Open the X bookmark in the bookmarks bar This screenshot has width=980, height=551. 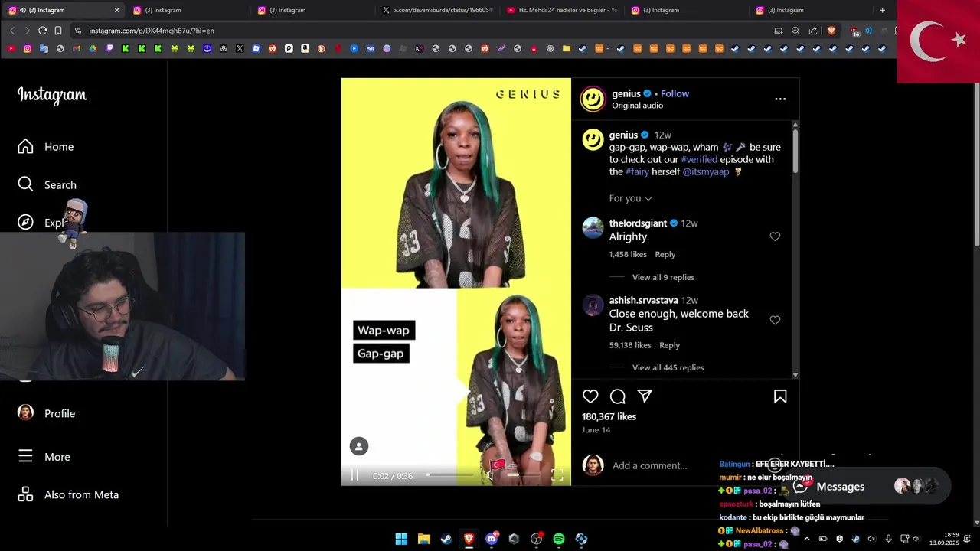240,48
